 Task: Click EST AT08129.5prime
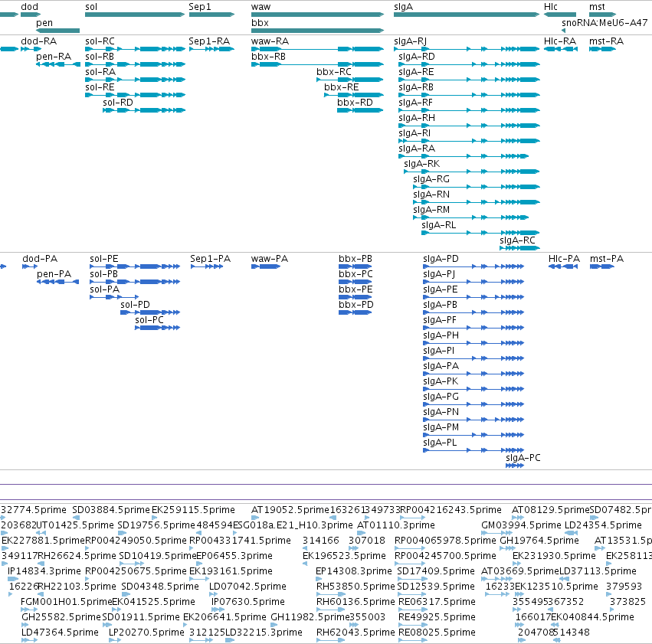click(551, 510)
